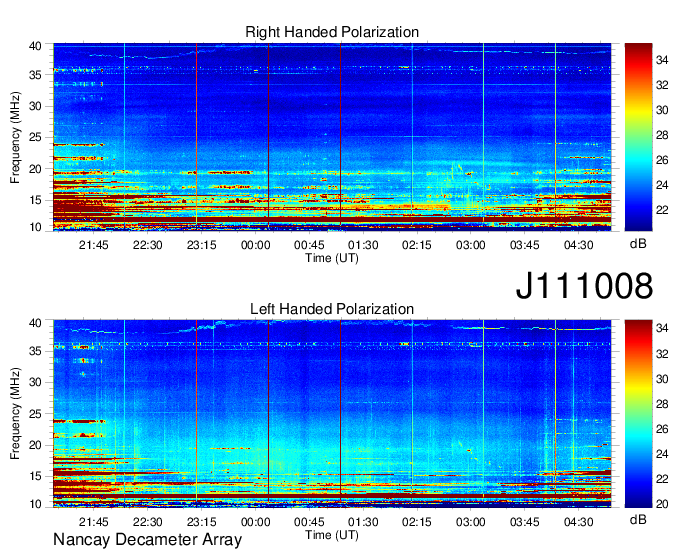
Task: Click the 15 MHz tick on Left Handed plot
Action: coord(35,477)
